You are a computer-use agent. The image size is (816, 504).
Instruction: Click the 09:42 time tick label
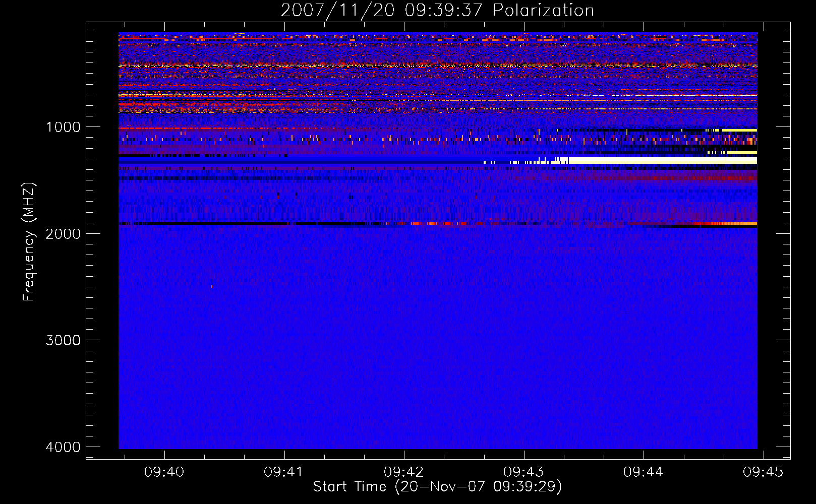[404, 472]
